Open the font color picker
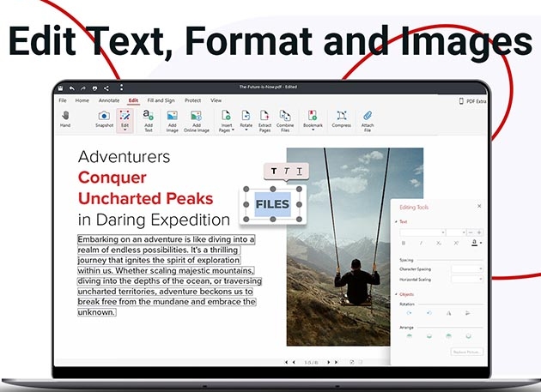 (x=477, y=243)
